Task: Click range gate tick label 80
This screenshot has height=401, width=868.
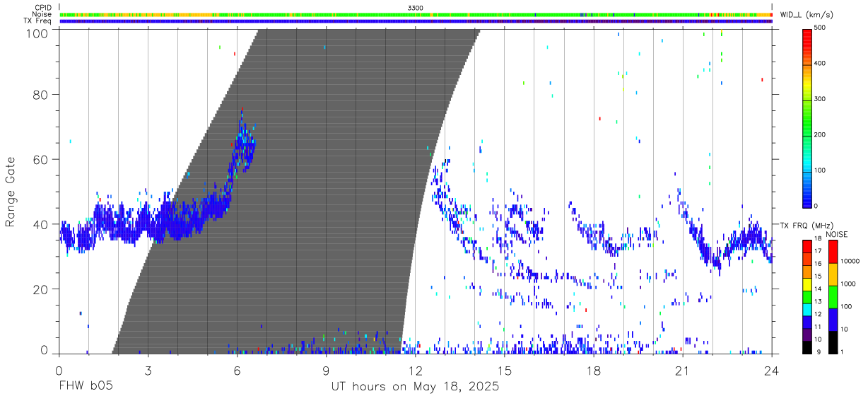Action: click(x=40, y=95)
